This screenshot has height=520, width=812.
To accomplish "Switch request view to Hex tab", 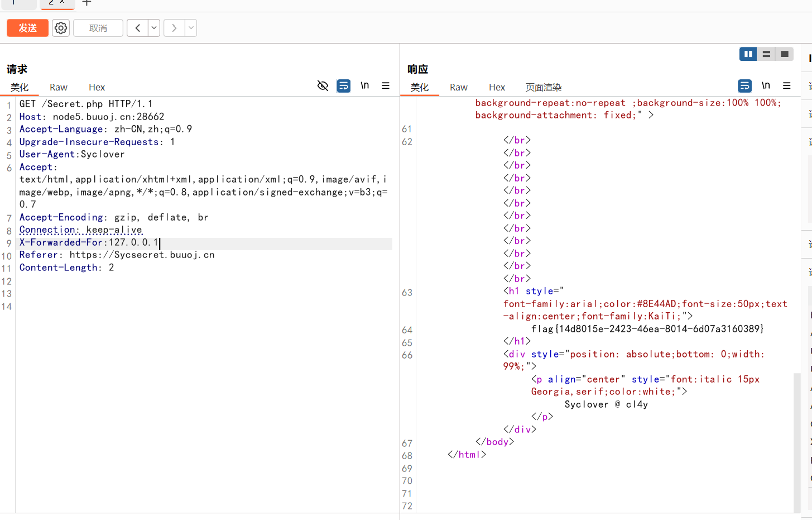I will point(97,87).
